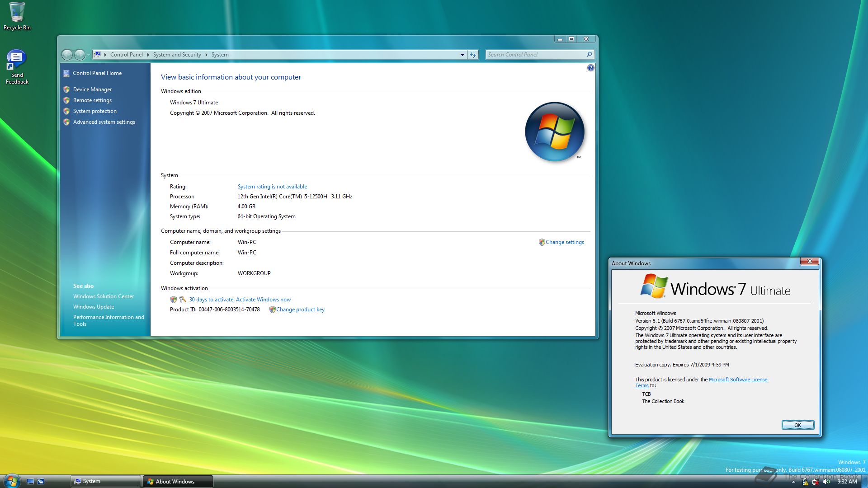Image resolution: width=868 pixels, height=488 pixels.
Task: Open the blue Help question mark
Action: coord(590,68)
